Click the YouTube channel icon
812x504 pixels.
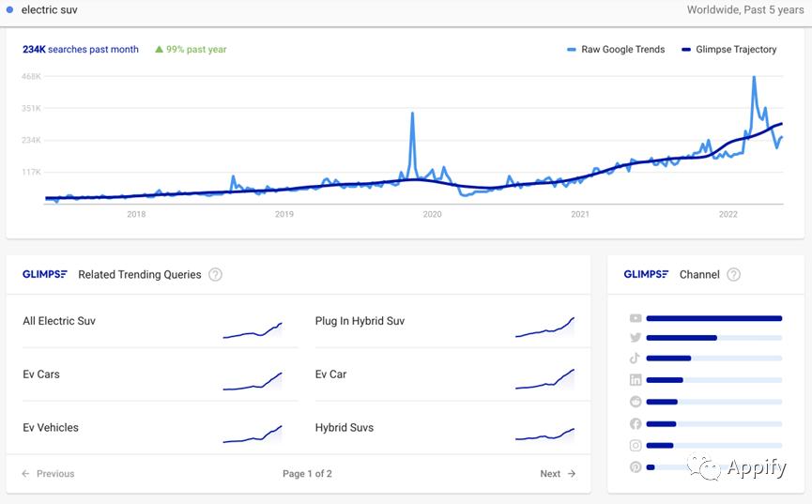pyautogui.click(x=636, y=319)
